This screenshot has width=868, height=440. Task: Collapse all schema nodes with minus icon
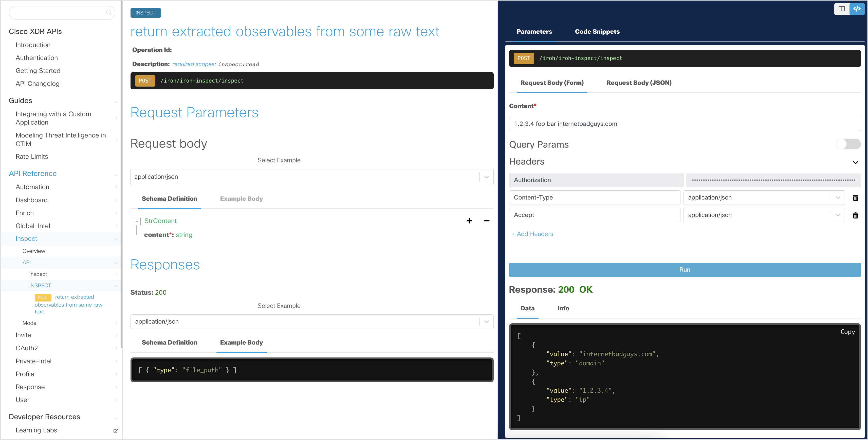point(487,221)
